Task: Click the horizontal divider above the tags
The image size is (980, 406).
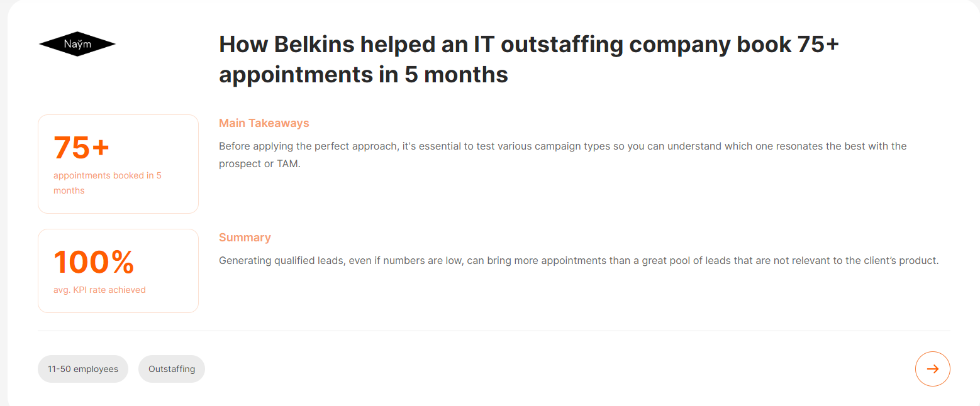Action: 494,331
